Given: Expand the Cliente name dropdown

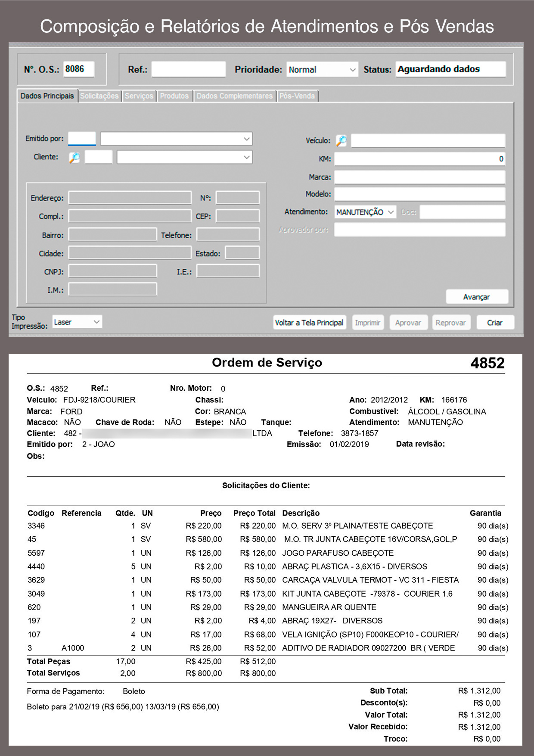Looking at the screenshot, I should 184,157.
